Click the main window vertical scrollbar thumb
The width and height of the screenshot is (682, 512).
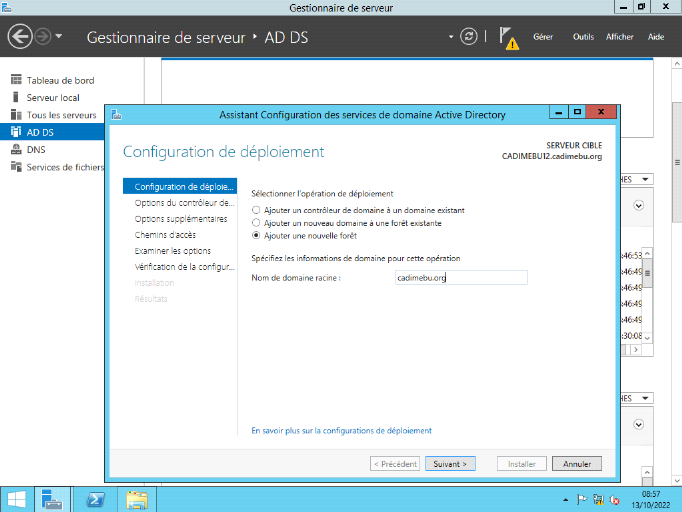pos(677,163)
